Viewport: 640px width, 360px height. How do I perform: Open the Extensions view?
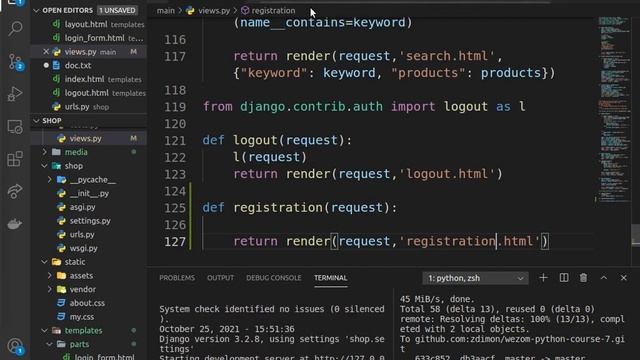tap(15, 159)
